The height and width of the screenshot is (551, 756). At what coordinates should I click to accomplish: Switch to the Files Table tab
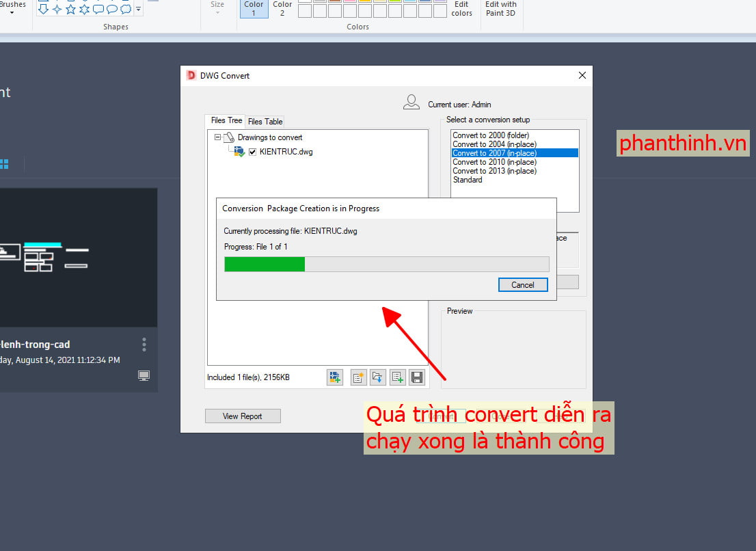tap(265, 122)
